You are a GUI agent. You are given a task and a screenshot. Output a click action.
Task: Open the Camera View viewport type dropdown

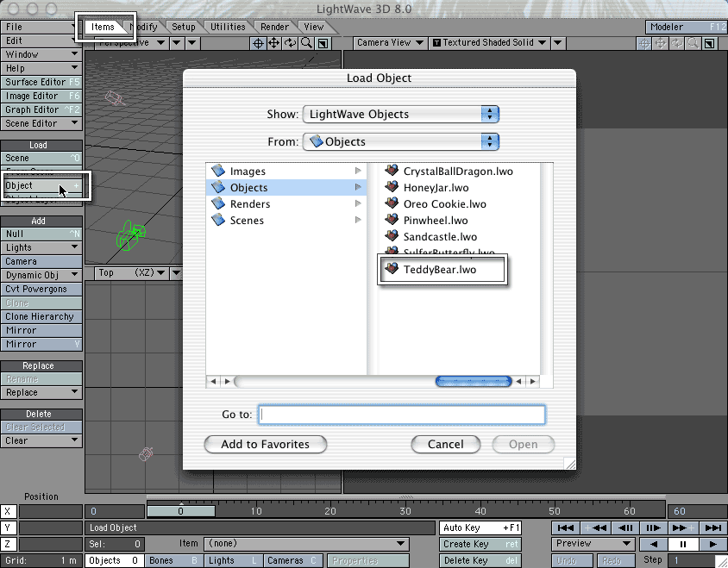pos(390,43)
